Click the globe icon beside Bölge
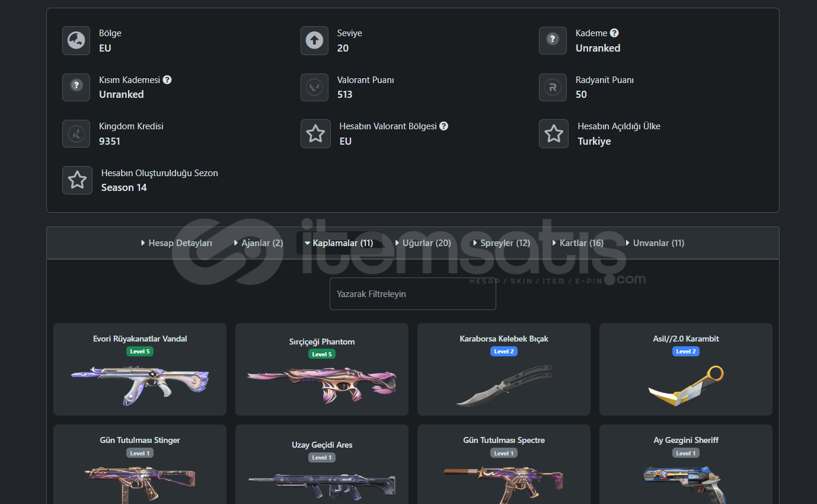Screen dimensions: 817x504 click(x=76, y=40)
